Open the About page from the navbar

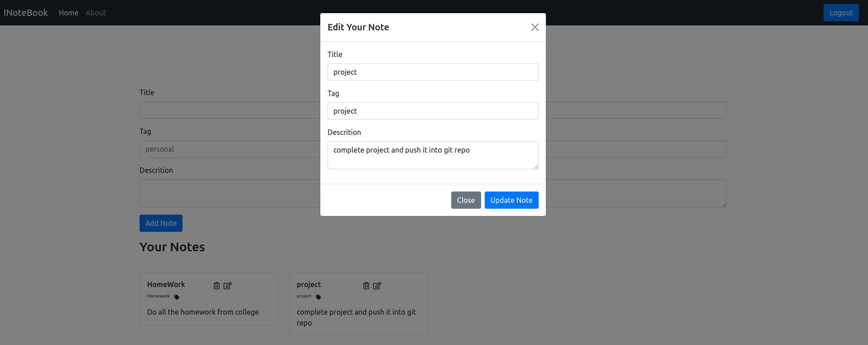[x=96, y=13]
